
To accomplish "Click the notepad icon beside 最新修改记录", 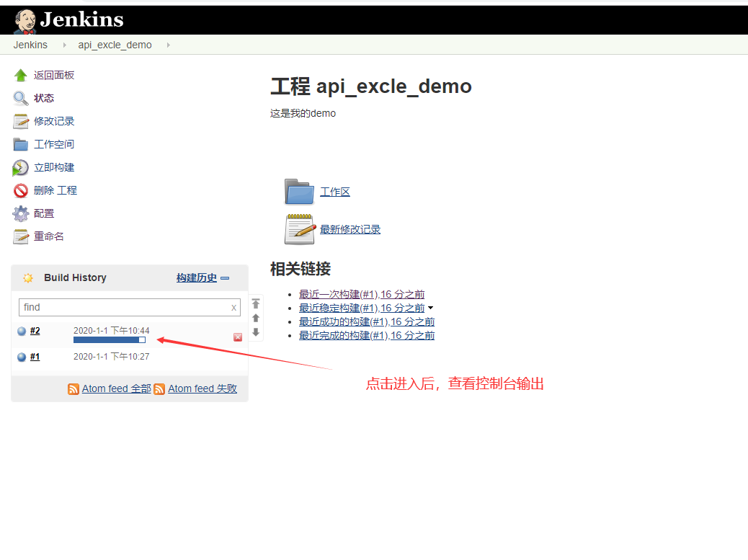I will [x=300, y=229].
